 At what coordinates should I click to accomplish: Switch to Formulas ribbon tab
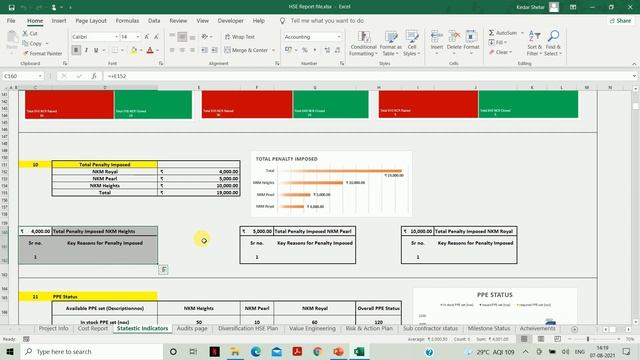coord(127,20)
